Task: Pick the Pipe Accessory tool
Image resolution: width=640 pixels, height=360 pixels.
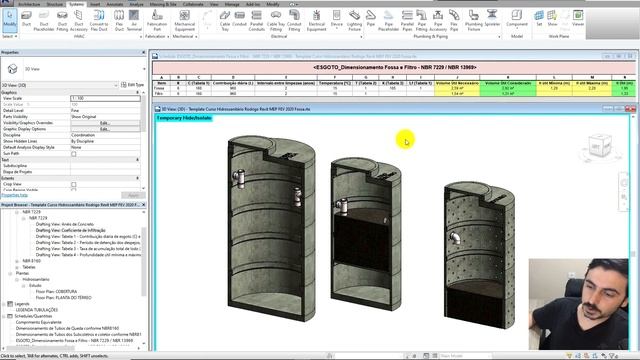Action: pyautogui.click(x=438, y=20)
